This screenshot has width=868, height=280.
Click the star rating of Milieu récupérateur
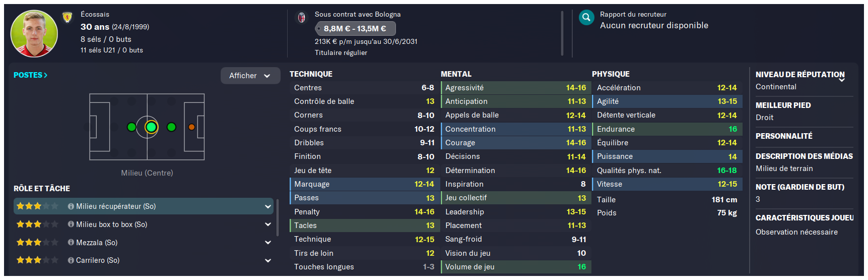[x=37, y=206]
